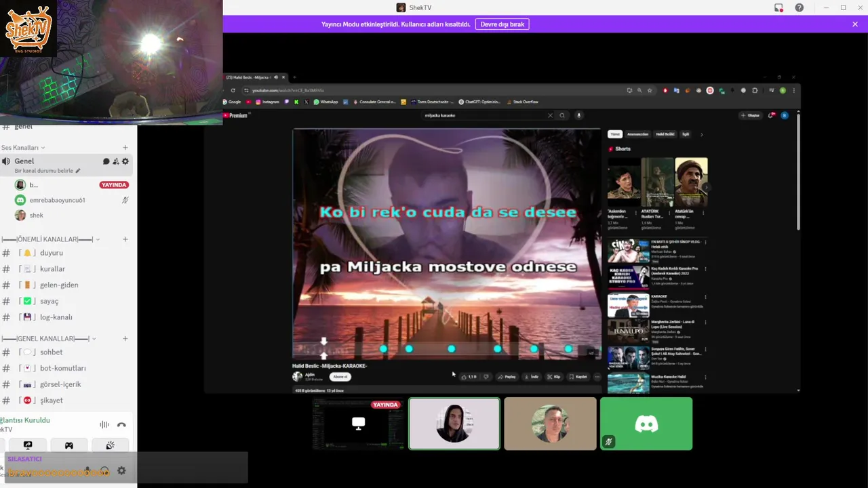Show next filter chips arrow on YouTube
This screenshot has height=488, width=868.
point(701,134)
